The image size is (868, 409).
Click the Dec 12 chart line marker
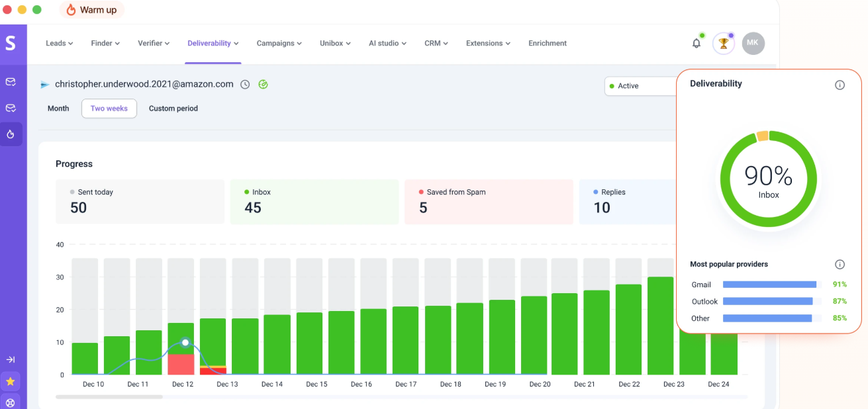185,342
